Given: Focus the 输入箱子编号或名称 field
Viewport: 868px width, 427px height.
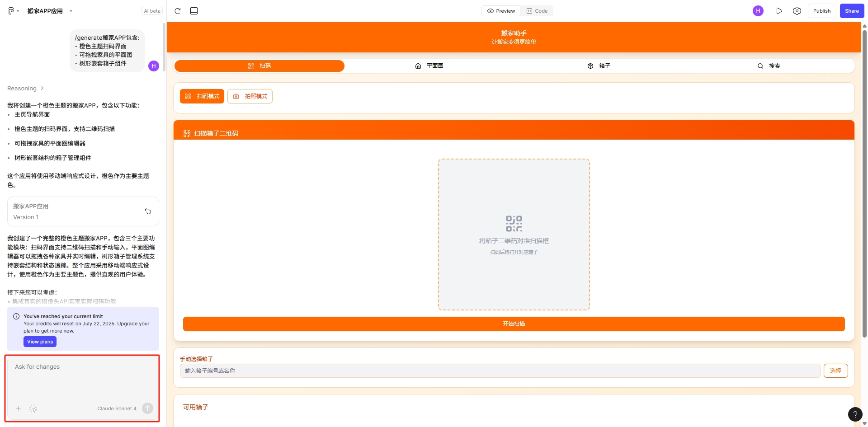Looking at the screenshot, I should click(500, 371).
